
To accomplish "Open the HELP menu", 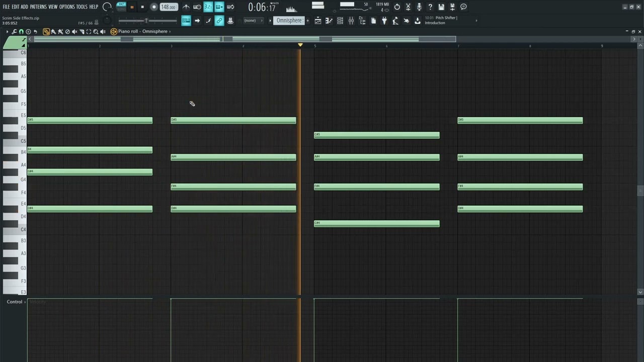I will pos(94,7).
